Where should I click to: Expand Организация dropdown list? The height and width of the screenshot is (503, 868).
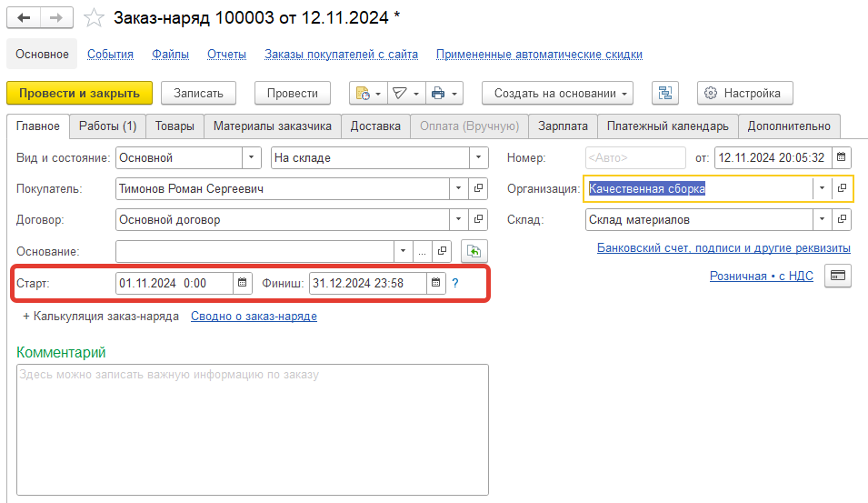tap(822, 188)
